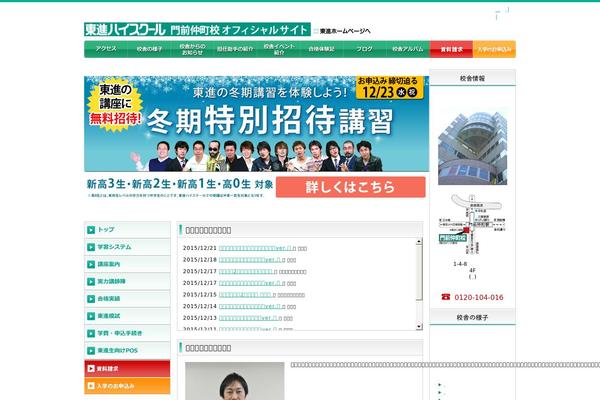The height and width of the screenshot is (400, 600).
Task: Click the news list scrollbar thumb
Action: point(419,273)
